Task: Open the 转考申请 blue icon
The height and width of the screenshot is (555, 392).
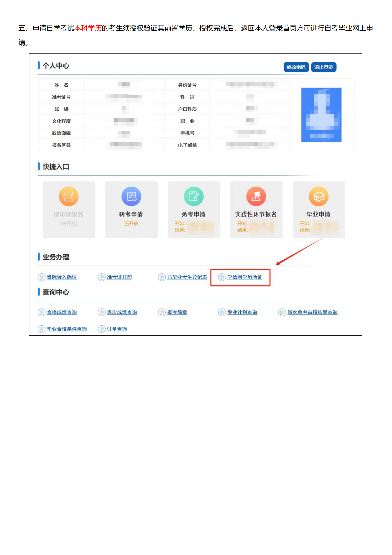Action: pos(131,196)
